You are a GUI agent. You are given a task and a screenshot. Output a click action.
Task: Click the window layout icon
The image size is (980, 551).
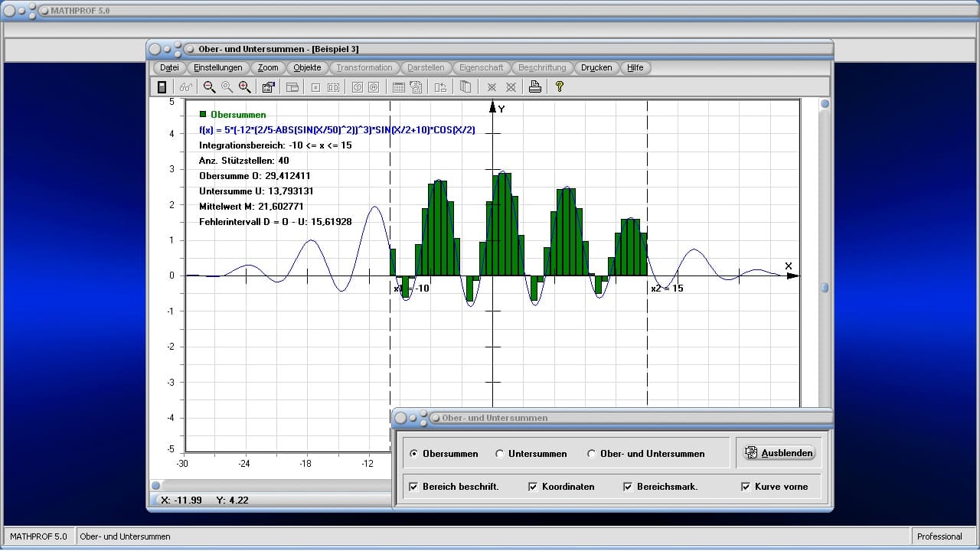(292, 87)
